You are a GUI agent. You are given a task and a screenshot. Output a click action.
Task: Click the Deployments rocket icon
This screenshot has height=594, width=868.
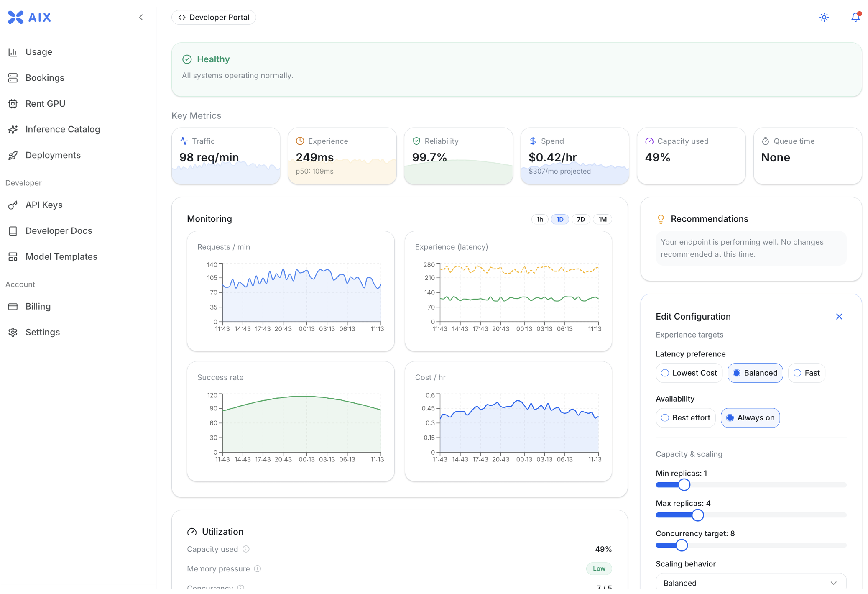[x=13, y=155]
